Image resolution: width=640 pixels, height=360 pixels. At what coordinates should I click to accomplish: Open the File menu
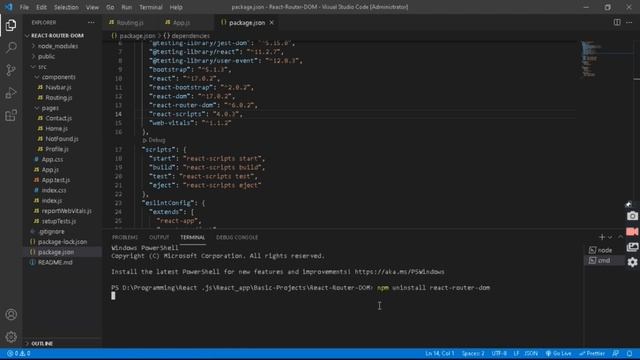click(24, 7)
